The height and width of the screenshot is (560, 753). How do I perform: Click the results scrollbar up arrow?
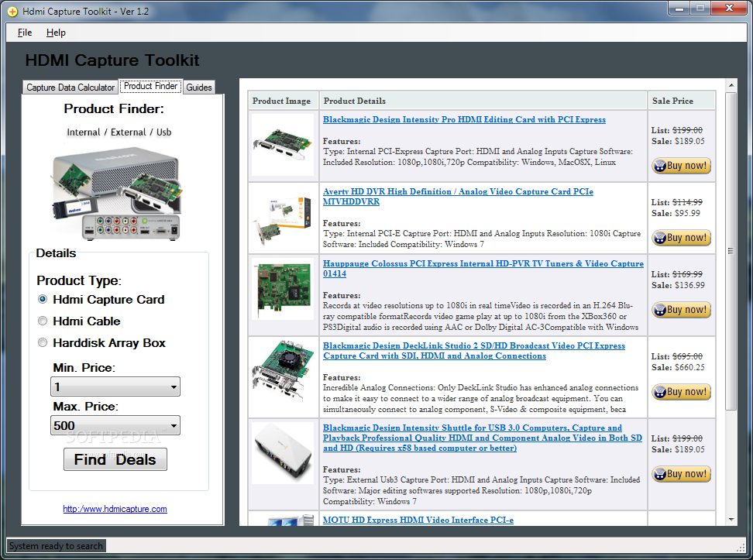tap(731, 85)
